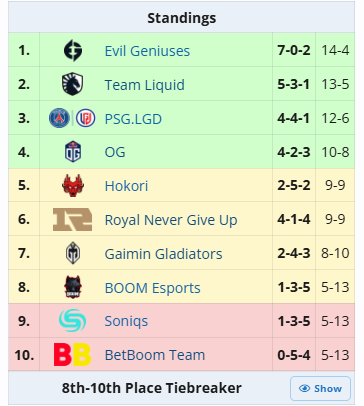Screen dimensions: 364x406
Task: Open the OG team link
Action: pyautogui.click(x=115, y=152)
